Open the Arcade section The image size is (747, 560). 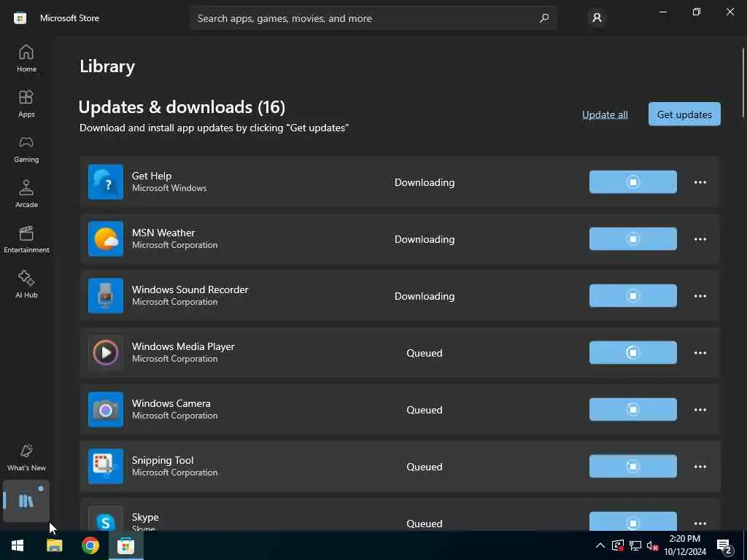pyautogui.click(x=26, y=194)
